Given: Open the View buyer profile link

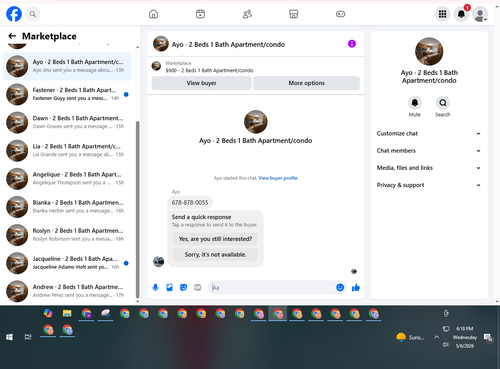Looking at the screenshot, I should click(278, 178).
